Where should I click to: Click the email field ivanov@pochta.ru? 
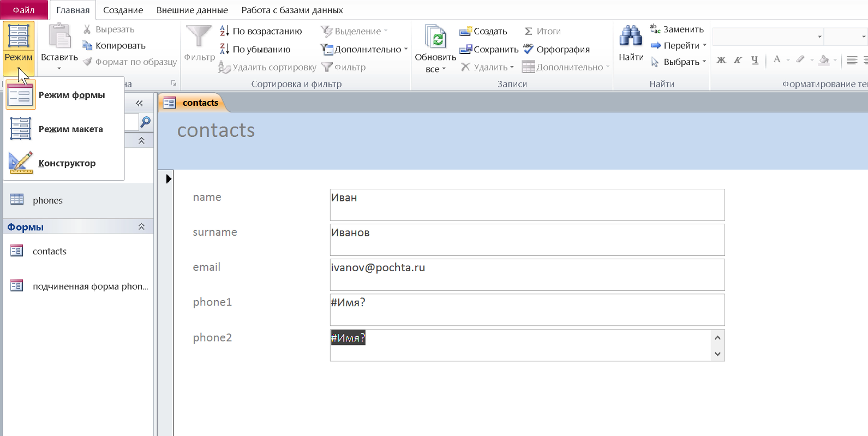527,274
